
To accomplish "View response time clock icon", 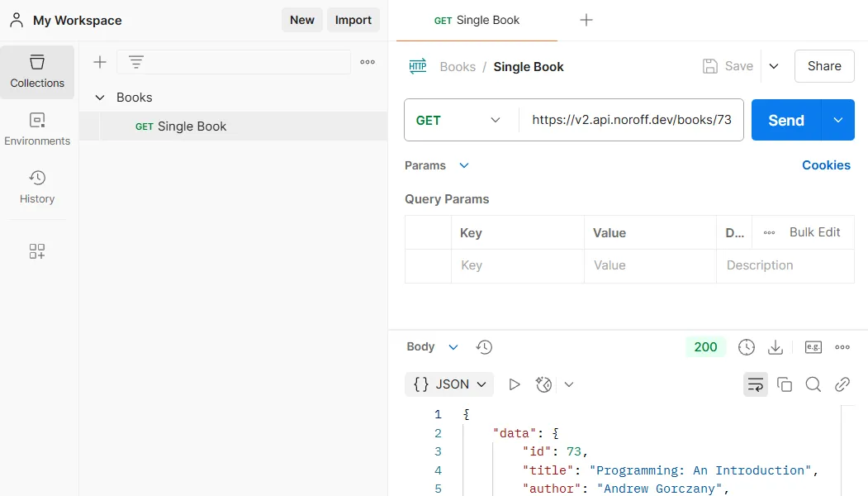I will coord(747,347).
